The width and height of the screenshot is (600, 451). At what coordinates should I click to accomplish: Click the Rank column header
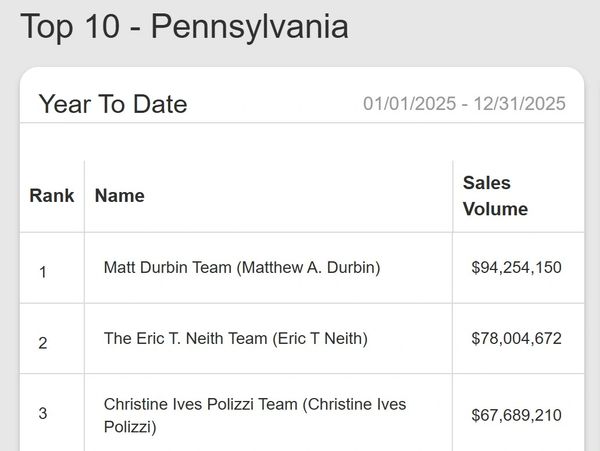tap(52, 196)
